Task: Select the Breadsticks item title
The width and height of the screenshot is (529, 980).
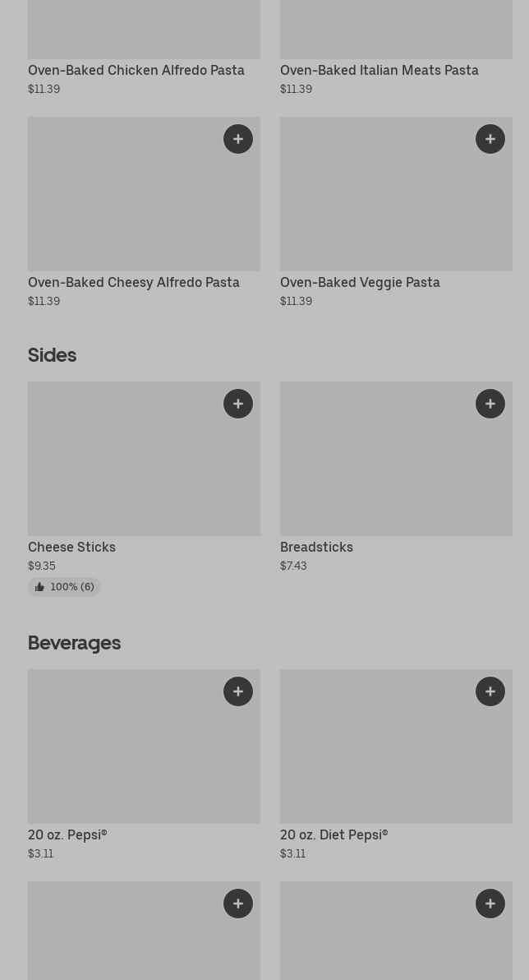Action: coord(316,548)
